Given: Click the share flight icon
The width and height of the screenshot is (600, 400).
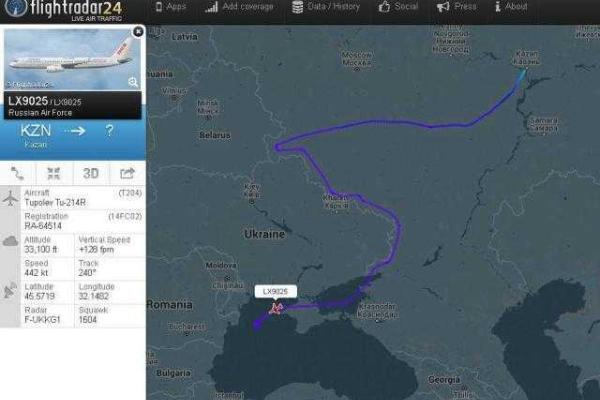Looking at the screenshot, I should [x=127, y=173].
